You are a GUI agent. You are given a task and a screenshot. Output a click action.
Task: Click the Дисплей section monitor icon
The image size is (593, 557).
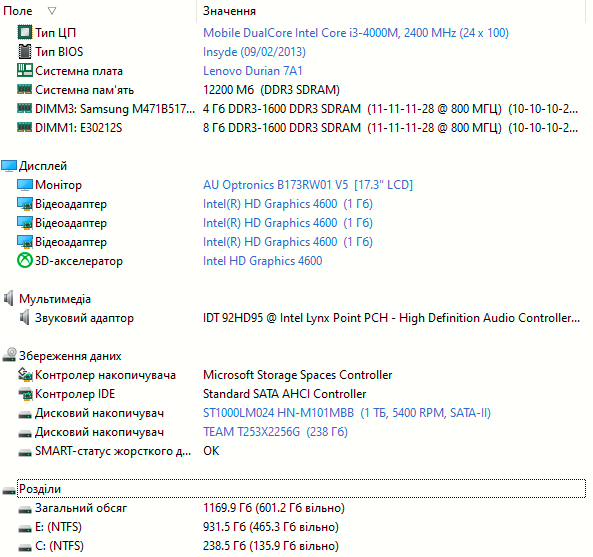[9, 166]
